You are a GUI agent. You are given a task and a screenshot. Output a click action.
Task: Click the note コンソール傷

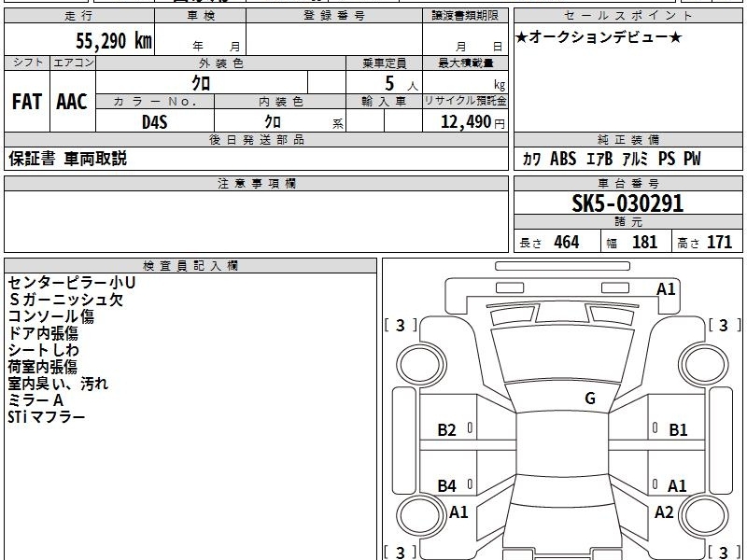click(x=51, y=316)
